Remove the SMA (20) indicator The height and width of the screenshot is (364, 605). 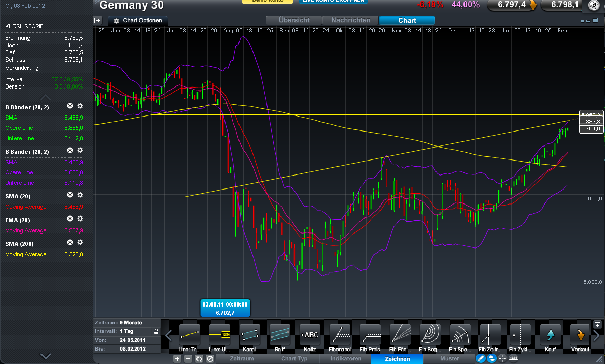[x=70, y=195]
